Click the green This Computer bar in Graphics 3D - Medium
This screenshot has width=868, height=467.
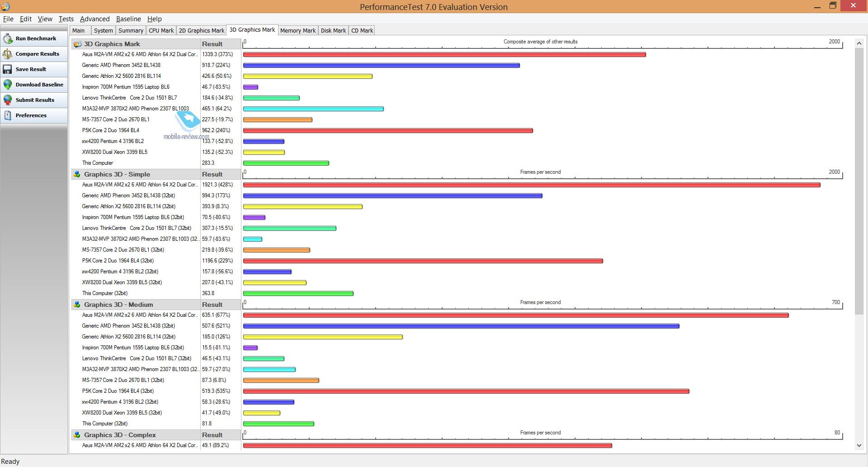pyautogui.click(x=278, y=424)
